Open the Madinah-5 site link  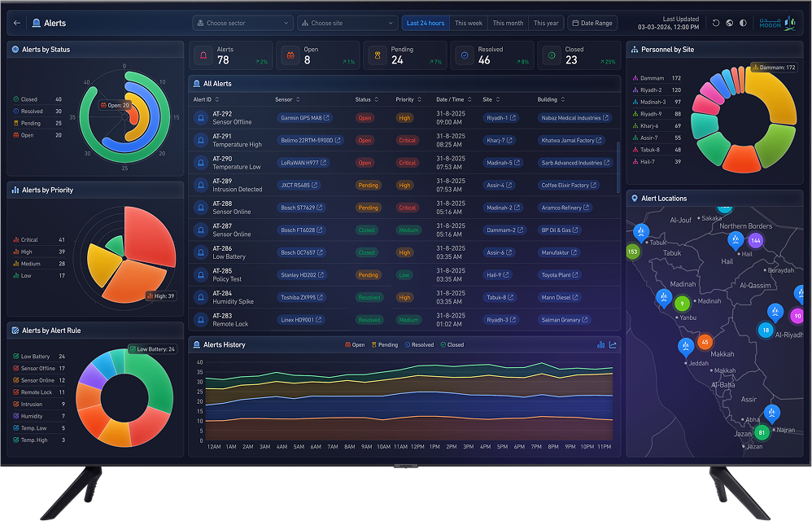(502, 163)
